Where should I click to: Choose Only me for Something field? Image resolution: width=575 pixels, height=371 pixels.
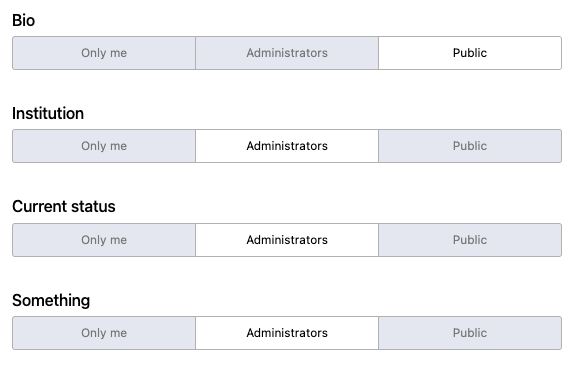click(104, 333)
